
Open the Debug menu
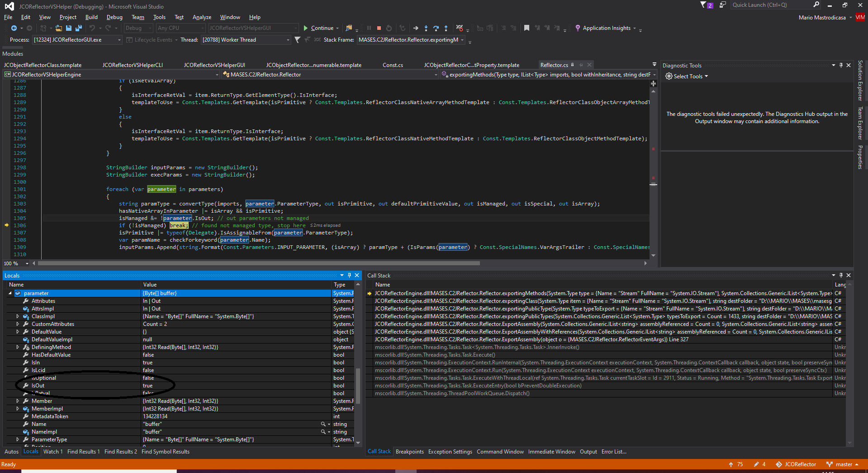[x=114, y=17]
